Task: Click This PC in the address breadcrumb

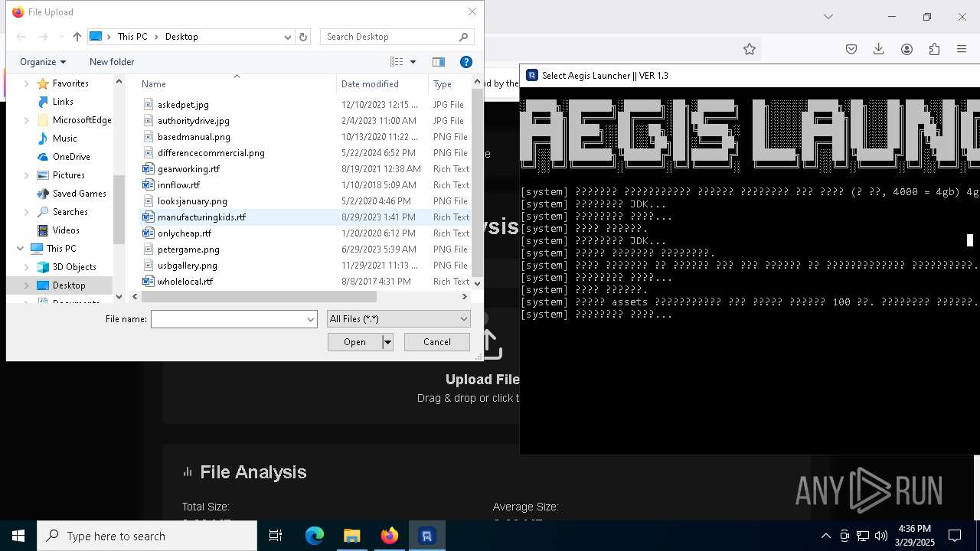Action: point(132,37)
